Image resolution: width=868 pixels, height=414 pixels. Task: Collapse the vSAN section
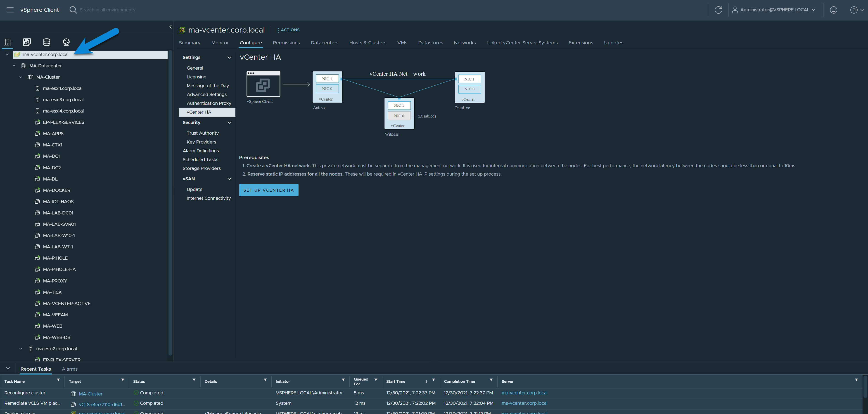point(230,179)
